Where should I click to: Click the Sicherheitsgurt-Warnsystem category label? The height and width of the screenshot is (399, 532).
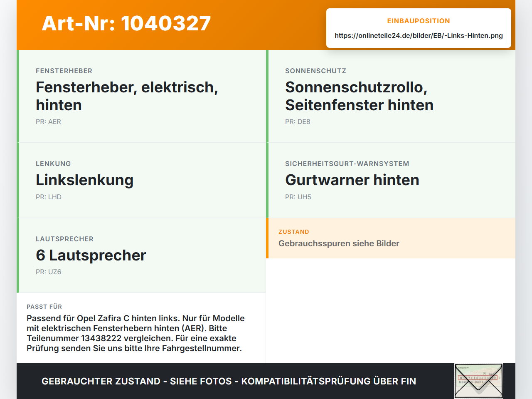tap(347, 164)
